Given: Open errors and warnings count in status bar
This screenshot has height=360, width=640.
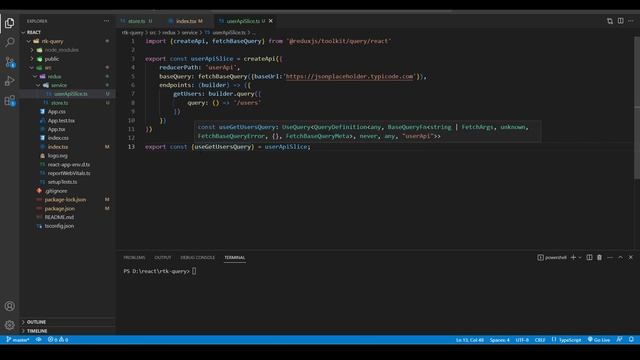Looking at the screenshot, I should click(58, 340).
